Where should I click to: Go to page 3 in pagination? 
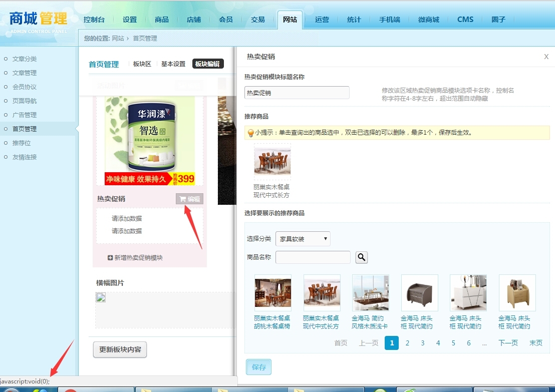coord(423,343)
